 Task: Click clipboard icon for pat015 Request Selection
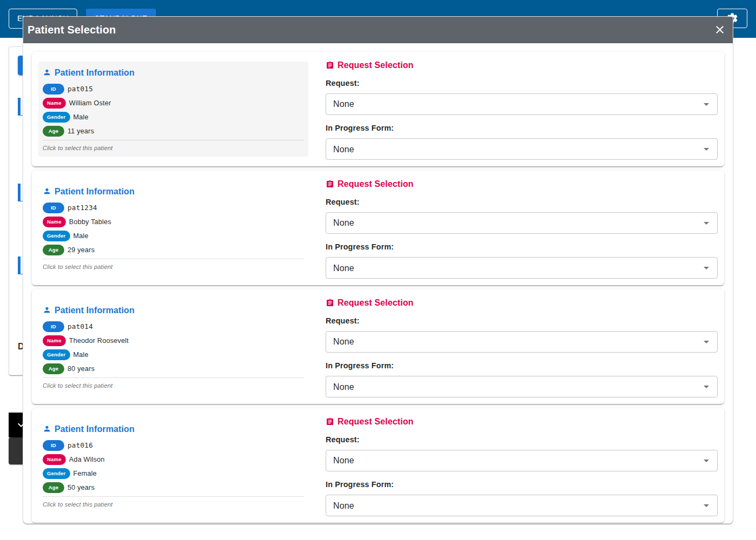pyautogui.click(x=330, y=65)
